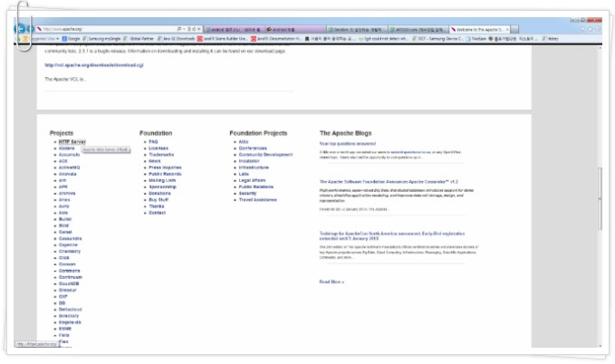Open the Public Records link
615x364 pixels.
tap(165, 174)
